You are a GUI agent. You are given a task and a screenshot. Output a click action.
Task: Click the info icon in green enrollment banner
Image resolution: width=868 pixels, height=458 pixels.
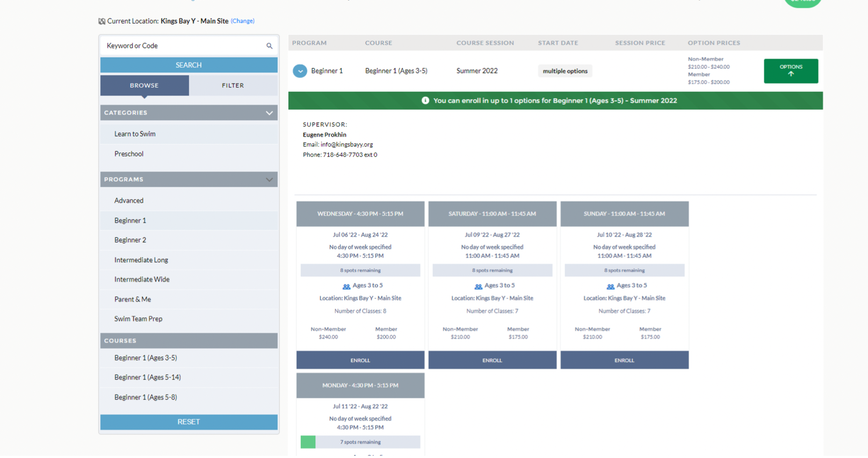(x=425, y=101)
